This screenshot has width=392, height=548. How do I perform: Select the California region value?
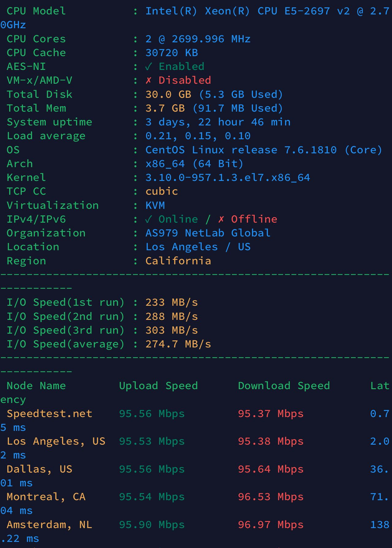pyautogui.click(x=178, y=261)
